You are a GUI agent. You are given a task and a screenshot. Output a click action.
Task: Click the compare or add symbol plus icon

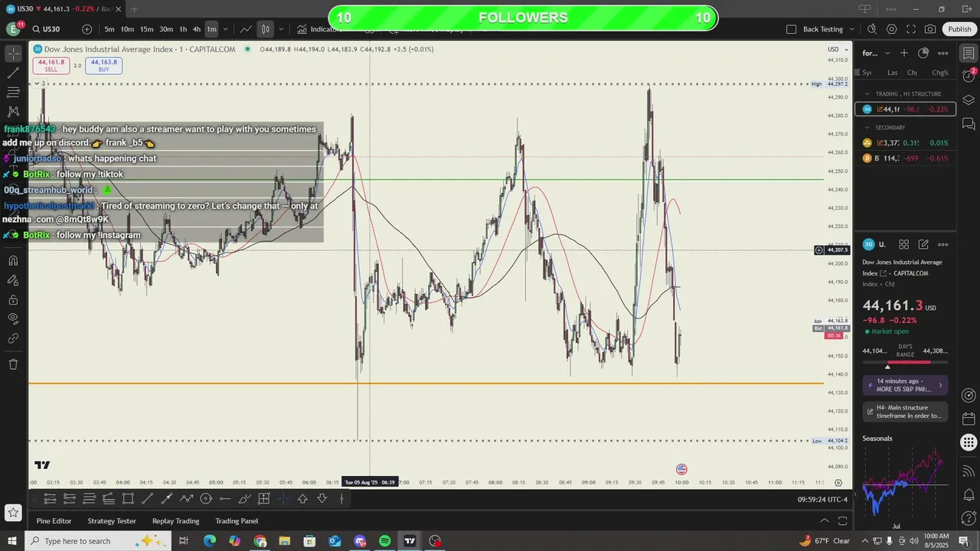(87, 29)
